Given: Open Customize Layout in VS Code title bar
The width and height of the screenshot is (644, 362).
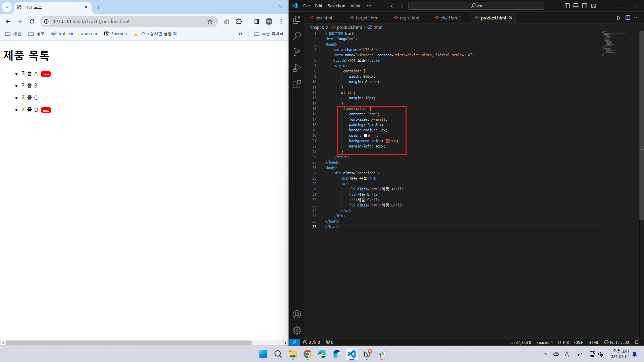Looking at the screenshot, I should (x=594, y=6).
